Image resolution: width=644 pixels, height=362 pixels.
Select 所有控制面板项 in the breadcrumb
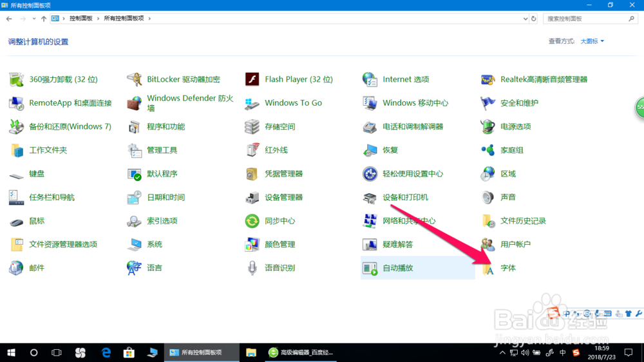(x=124, y=19)
